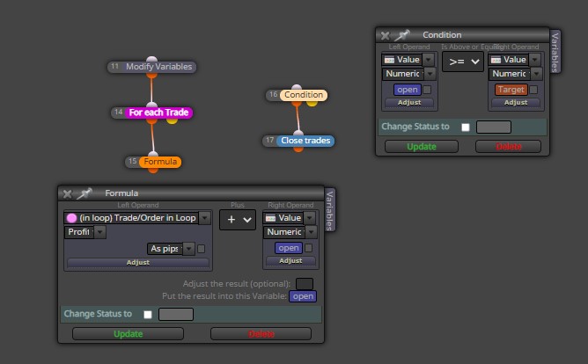Pin the Formula panel with the pushpin icon
Screen dimensions: 588x364
(x=84, y=193)
